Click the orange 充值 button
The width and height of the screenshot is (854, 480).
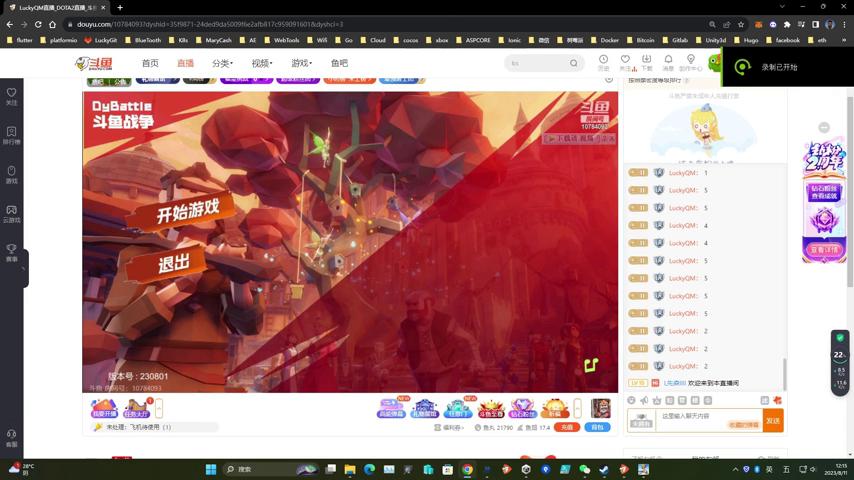click(x=566, y=427)
